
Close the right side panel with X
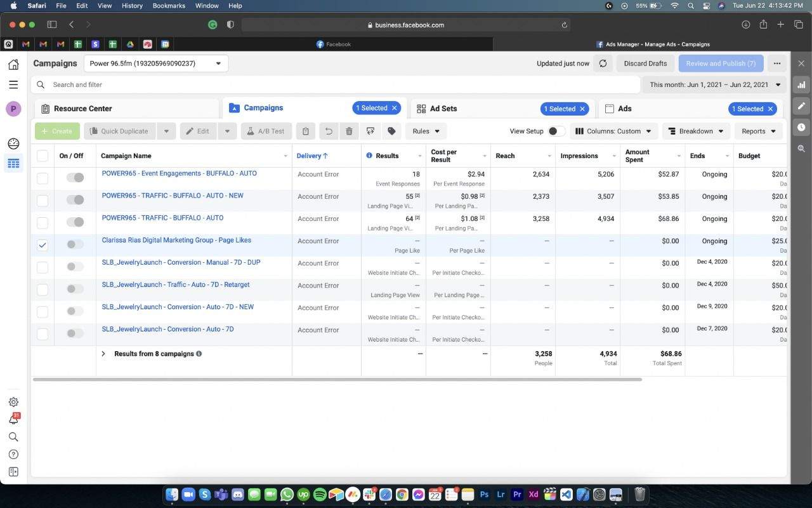point(801,63)
